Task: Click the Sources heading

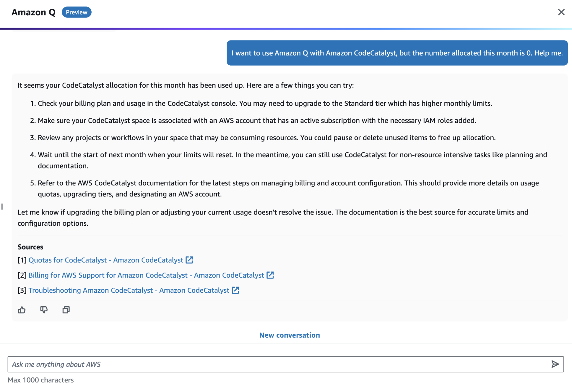Action: pos(30,247)
